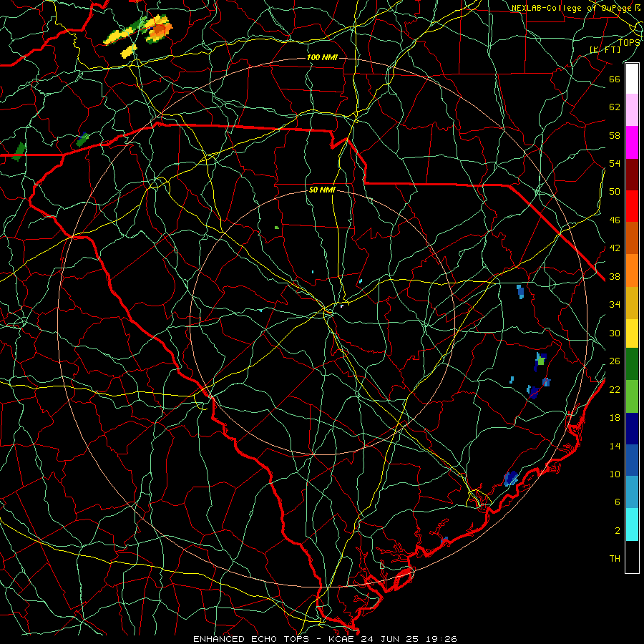Click the dark orange 46 kft legend swatch
The width and height of the screenshot is (644, 644).
click(632, 238)
